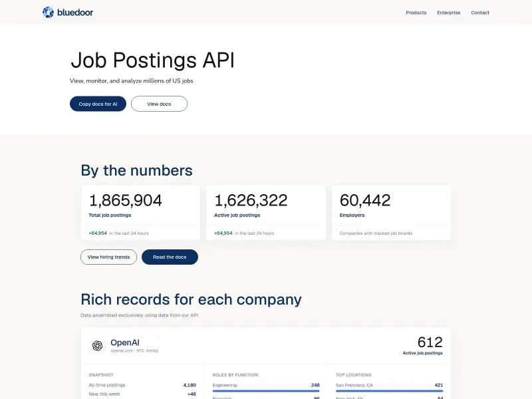Click the bluedoor wordmark text
Screen dimensions: 532x399
(x=75, y=13)
